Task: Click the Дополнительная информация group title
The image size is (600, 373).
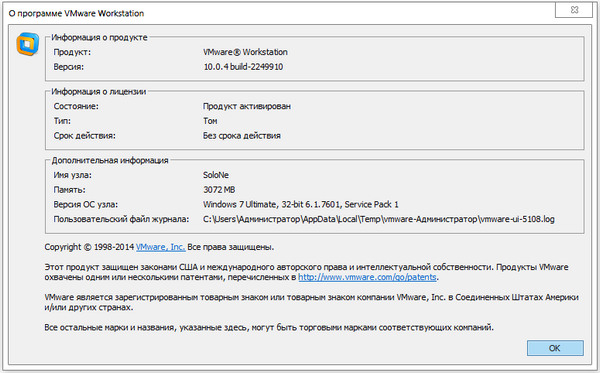Action: 110,161
